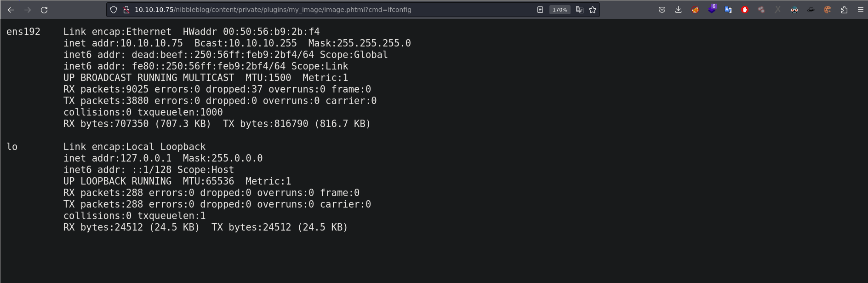Open the Firefox application menu
Screen dimensions: 868x283
[861, 10]
